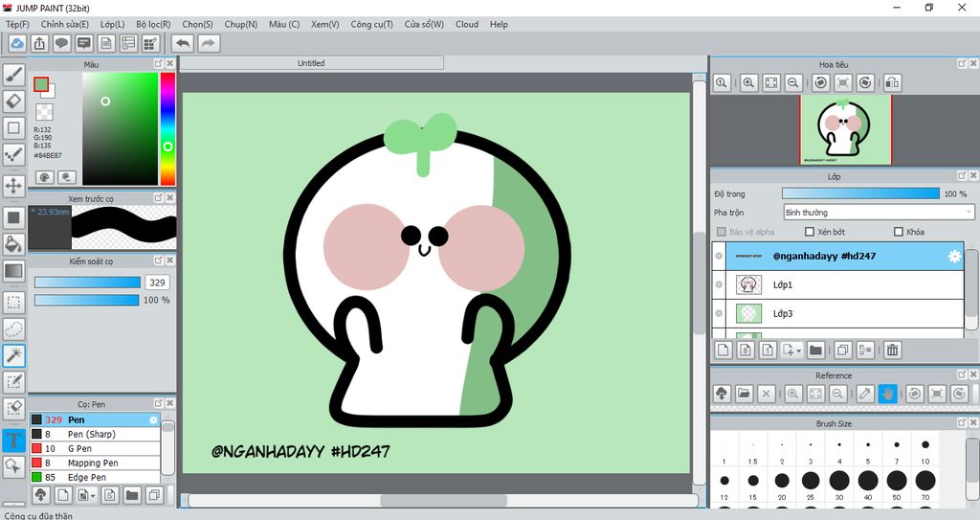The height and width of the screenshot is (520, 980).
Task: Open the Công cụ(T) menu
Action: [371, 24]
